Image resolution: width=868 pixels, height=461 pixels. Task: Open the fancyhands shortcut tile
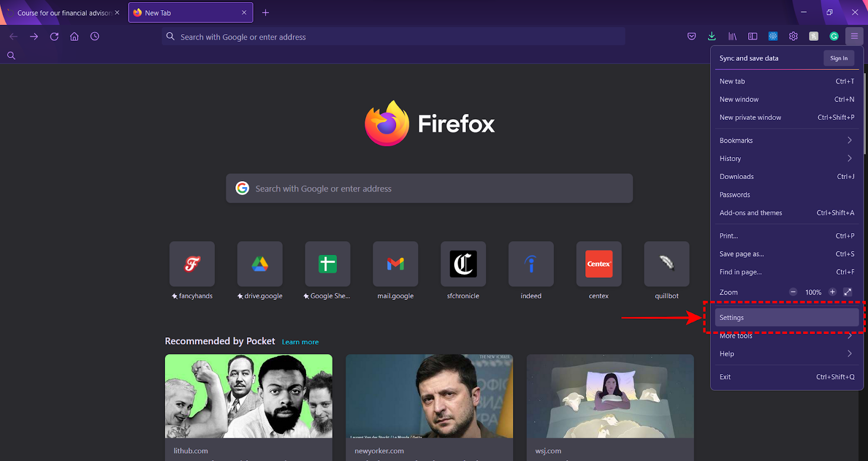(192, 264)
